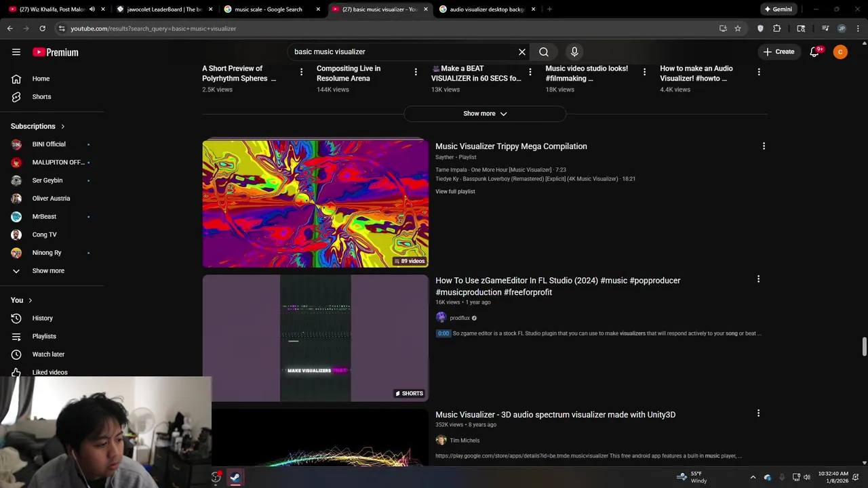The image size is (868, 488).
Task: Open a new browser tab
Action: (x=549, y=9)
